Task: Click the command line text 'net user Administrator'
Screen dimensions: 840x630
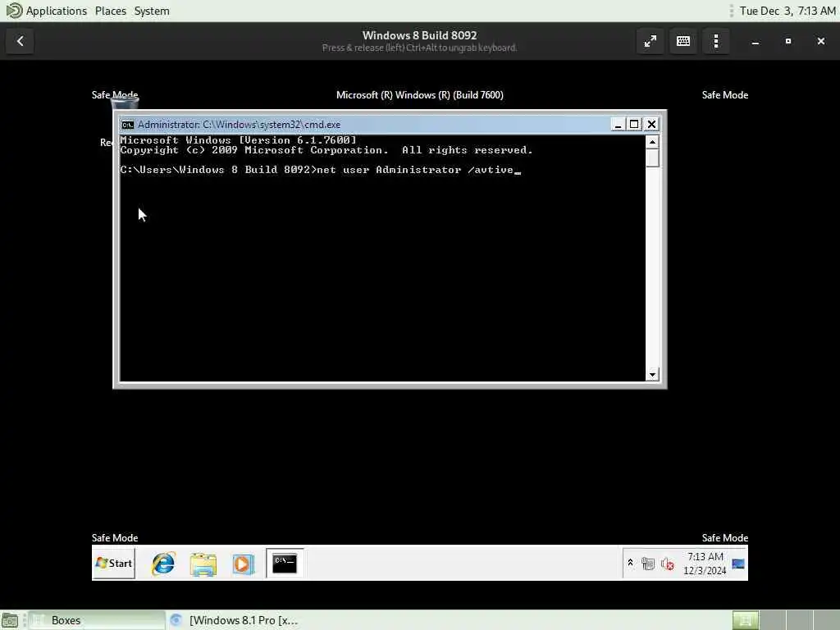Action: [389, 170]
